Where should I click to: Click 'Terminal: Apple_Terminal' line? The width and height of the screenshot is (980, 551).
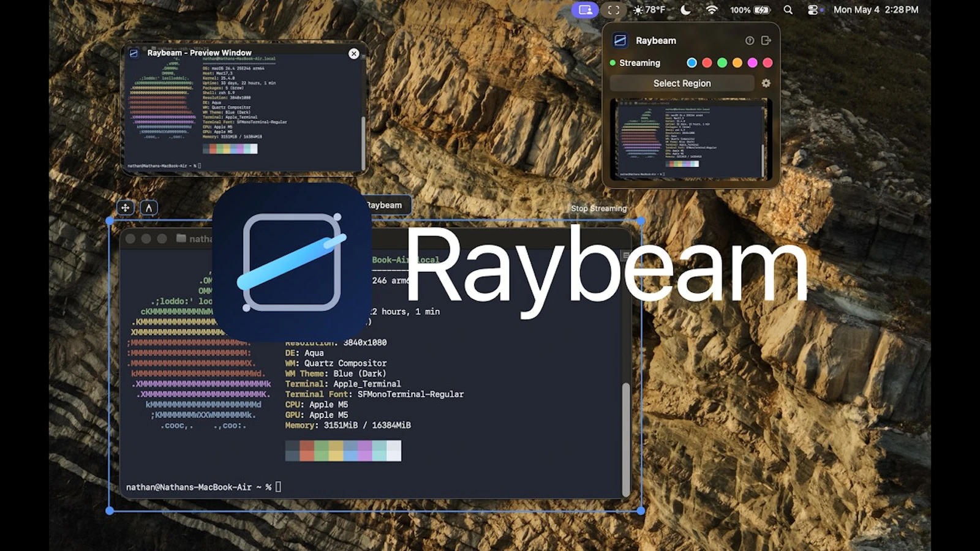click(343, 384)
